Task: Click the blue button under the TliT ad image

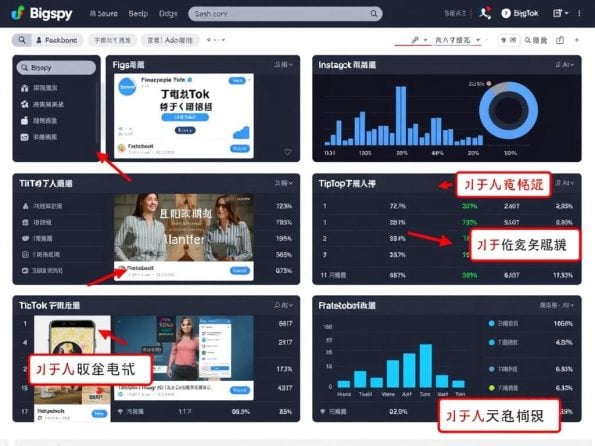Action: click(x=240, y=270)
